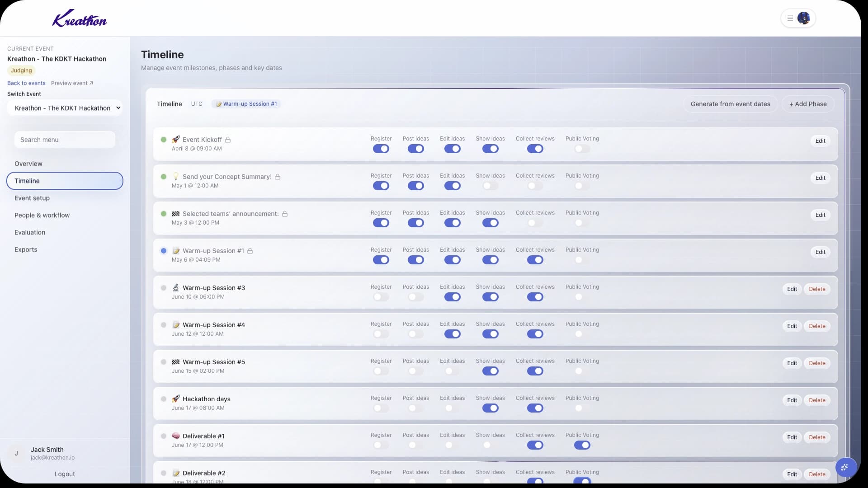Open Exports in the sidebar
Viewport: 868px width, 488px height.
point(65,249)
